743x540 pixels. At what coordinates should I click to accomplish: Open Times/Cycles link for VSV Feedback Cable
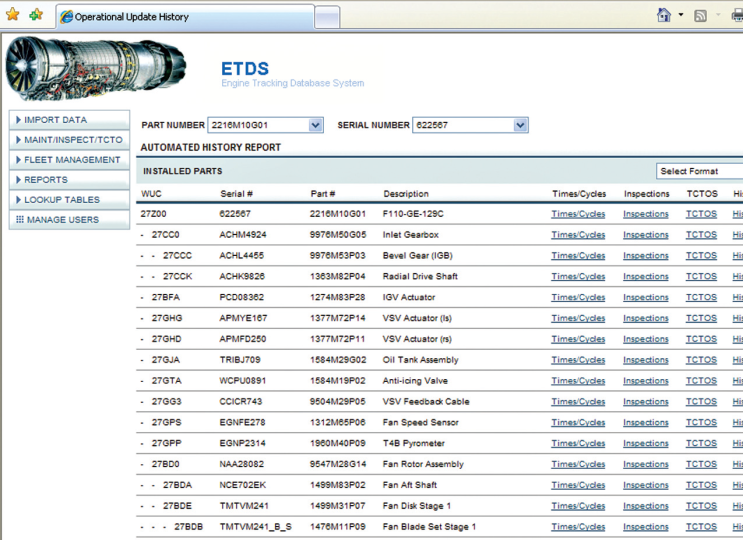point(578,402)
